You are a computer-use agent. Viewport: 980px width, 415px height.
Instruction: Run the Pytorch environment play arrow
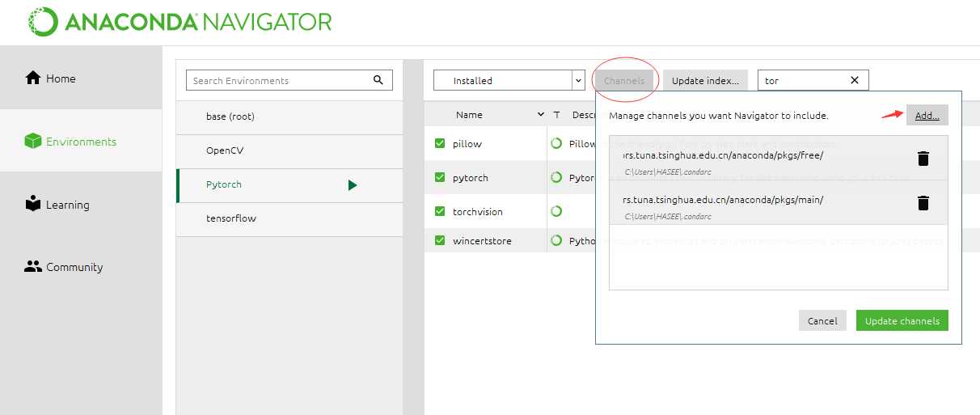click(x=353, y=184)
